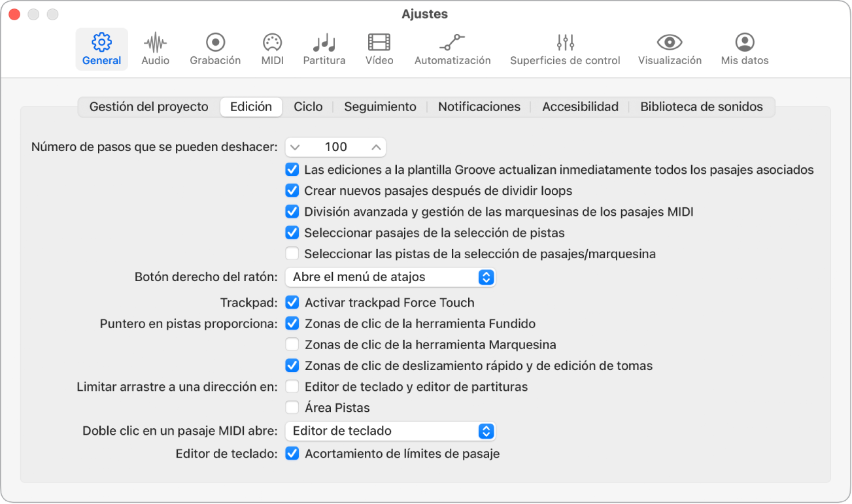Disable 'Crear nuevos pasajes después de dividir loops'
Screen dimensions: 852x504
click(292, 191)
